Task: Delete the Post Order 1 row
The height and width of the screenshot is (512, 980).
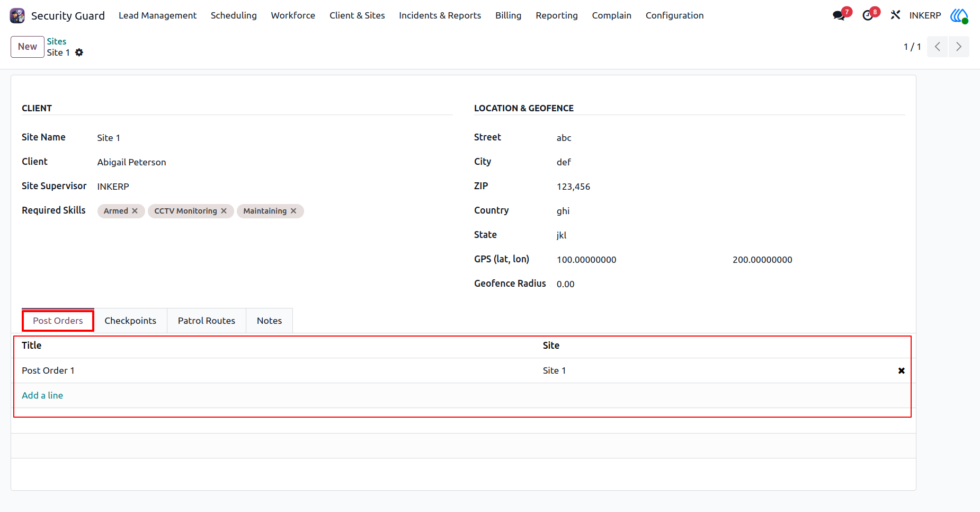Action: pyautogui.click(x=901, y=370)
